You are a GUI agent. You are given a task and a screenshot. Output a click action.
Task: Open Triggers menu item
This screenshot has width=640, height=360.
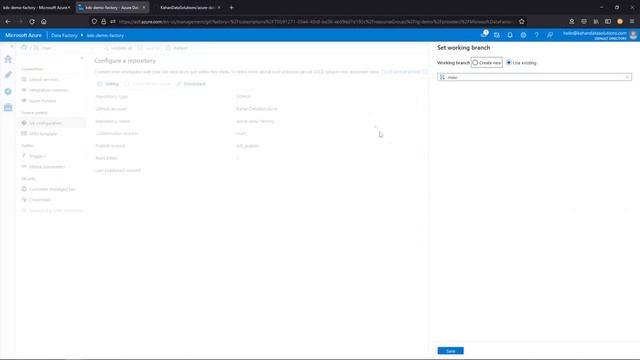tap(37, 156)
